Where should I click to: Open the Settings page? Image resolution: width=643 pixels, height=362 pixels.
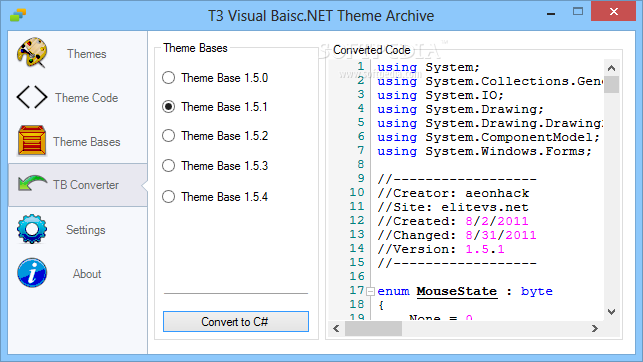[78, 230]
